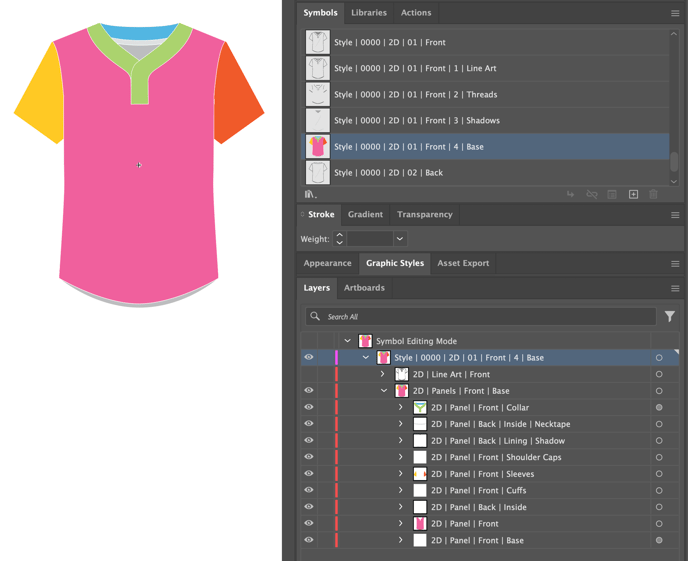Screen dimensions: 688x561
Task: Click the Place Symbol Instance arrow icon
Action: click(570, 194)
